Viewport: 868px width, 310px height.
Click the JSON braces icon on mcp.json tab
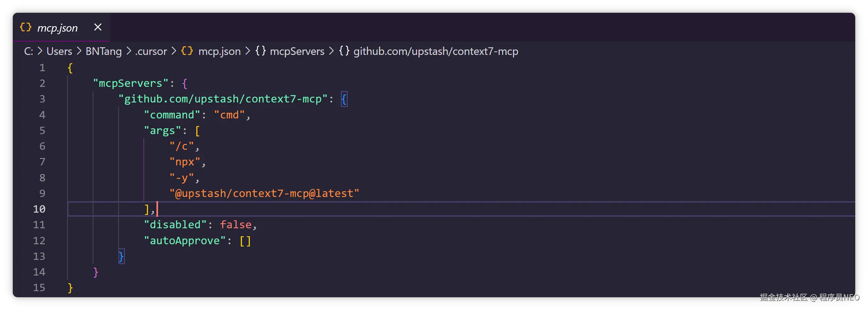(26, 27)
